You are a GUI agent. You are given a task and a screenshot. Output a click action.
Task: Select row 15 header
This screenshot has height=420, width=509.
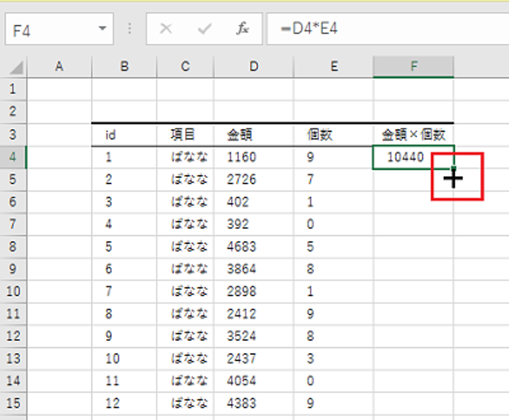point(13,404)
